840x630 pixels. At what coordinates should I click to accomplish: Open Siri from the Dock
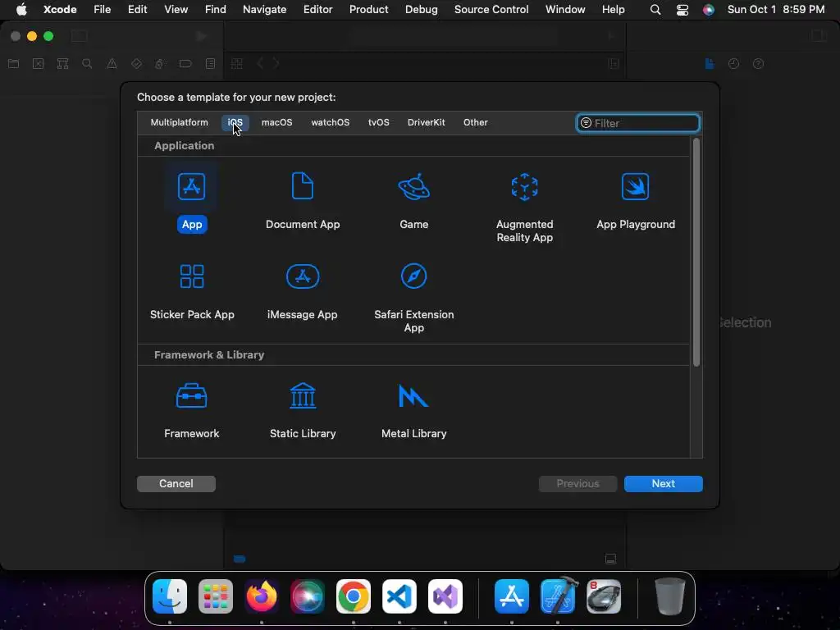308,596
